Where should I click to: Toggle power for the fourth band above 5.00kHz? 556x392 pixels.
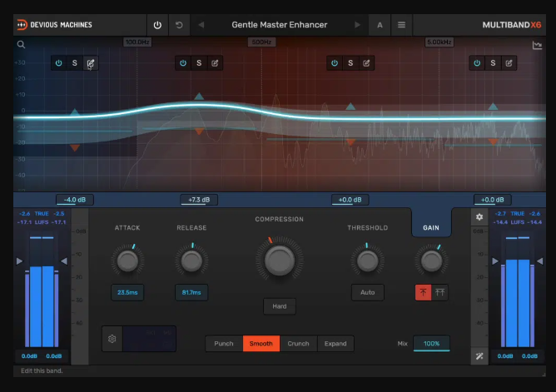[x=477, y=63]
